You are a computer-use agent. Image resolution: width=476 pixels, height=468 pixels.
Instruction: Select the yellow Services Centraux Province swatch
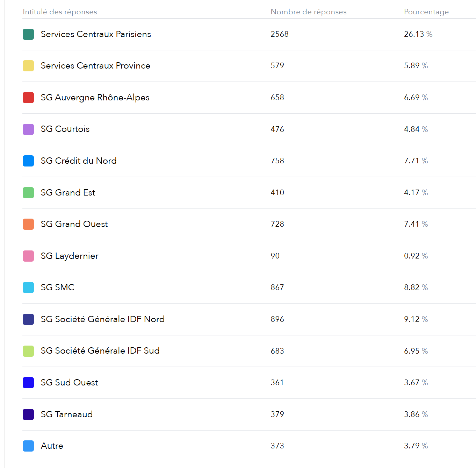pyautogui.click(x=28, y=66)
